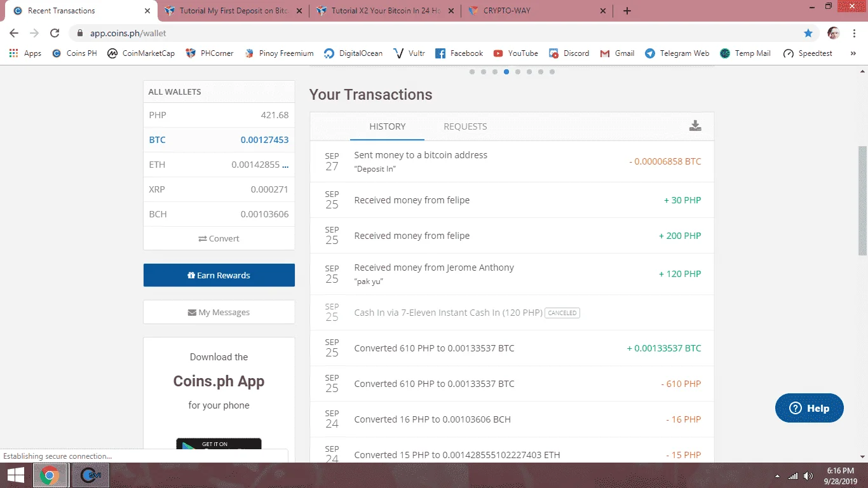Image resolution: width=868 pixels, height=488 pixels.
Task: Select the XRP wallet
Action: [219, 189]
